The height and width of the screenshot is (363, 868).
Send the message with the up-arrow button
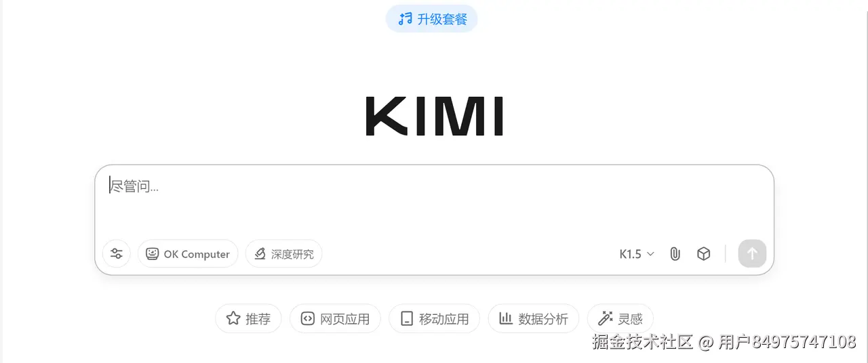752,254
